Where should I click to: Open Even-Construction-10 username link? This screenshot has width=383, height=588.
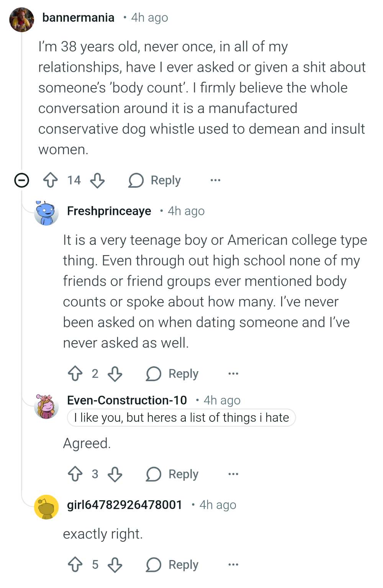127,400
